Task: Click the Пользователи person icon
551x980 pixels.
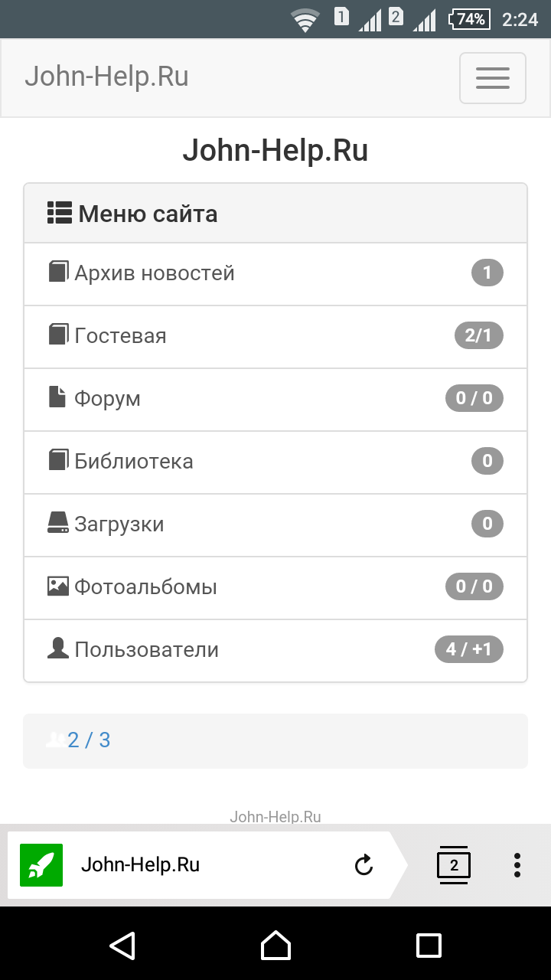Action: pos(58,649)
